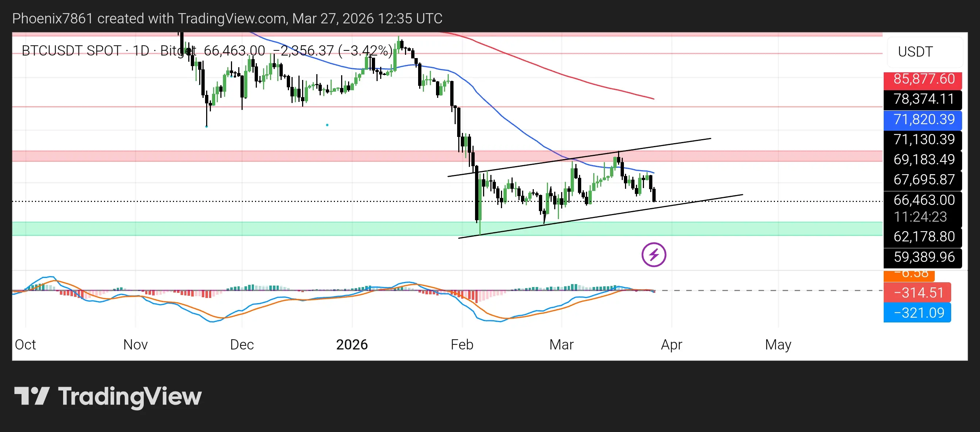The image size is (980, 432).
Task: Click the TradingView wordmark text
Action: pos(130,396)
